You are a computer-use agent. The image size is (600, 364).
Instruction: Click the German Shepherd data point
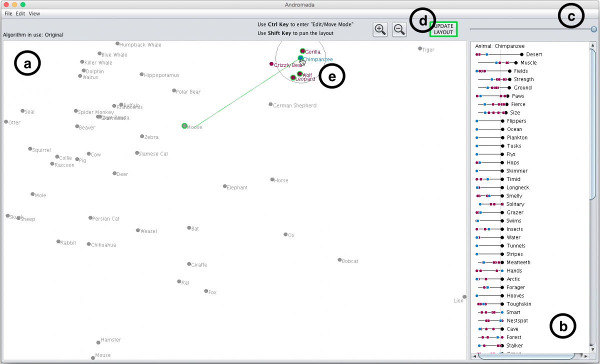pyautogui.click(x=270, y=104)
